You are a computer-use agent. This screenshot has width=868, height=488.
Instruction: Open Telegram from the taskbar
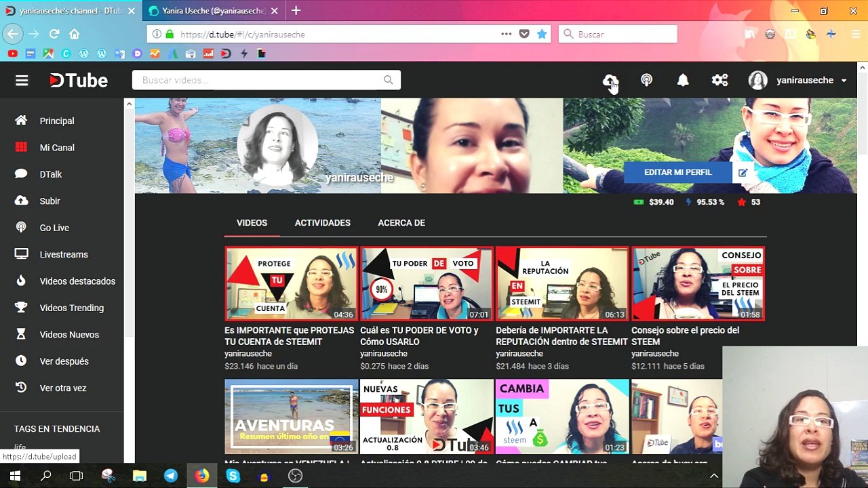coord(171,476)
